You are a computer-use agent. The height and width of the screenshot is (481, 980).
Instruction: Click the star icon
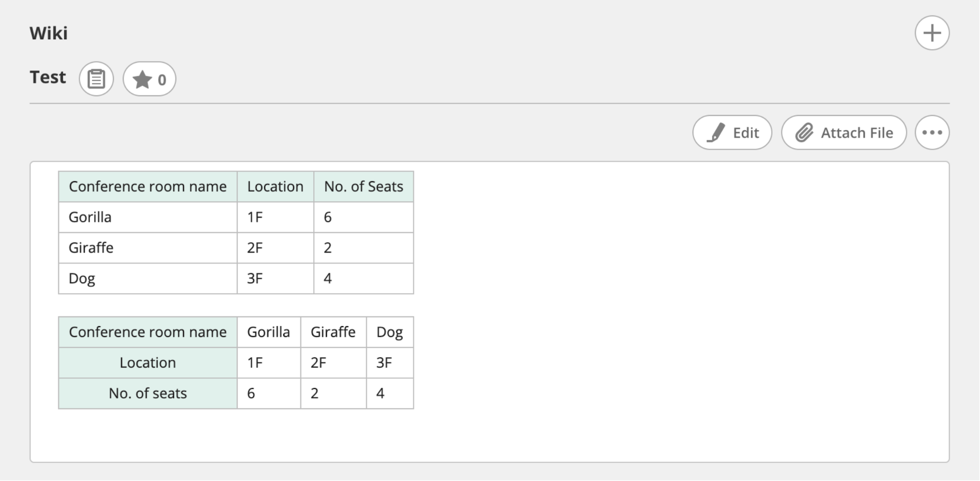142,79
